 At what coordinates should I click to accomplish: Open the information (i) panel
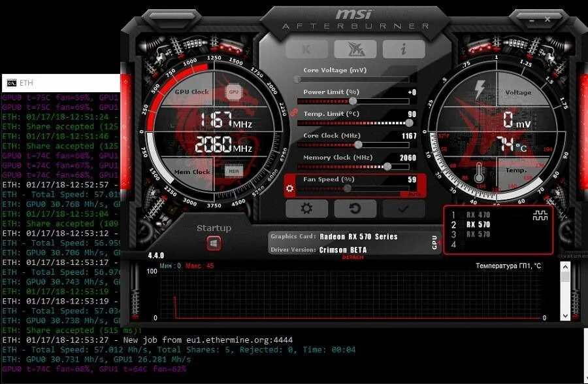pyautogui.click(x=404, y=49)
